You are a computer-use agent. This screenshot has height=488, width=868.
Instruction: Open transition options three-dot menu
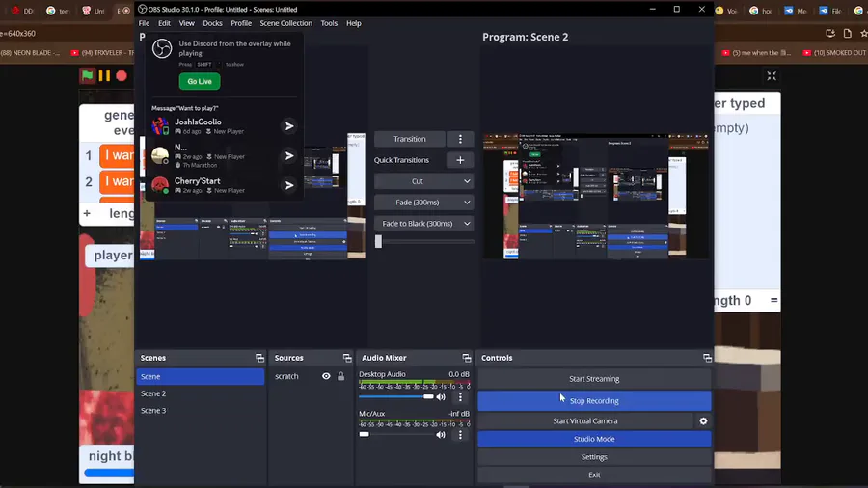click(x=460, y=139)
